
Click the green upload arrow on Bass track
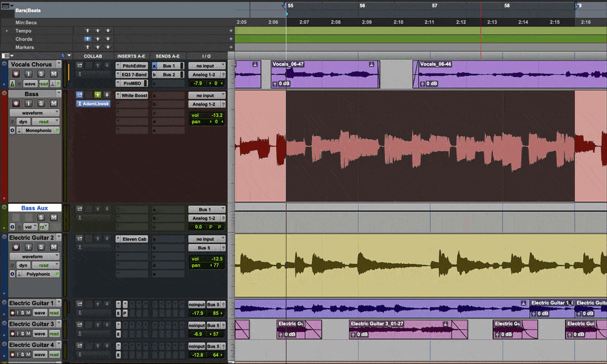coord(97,95)
